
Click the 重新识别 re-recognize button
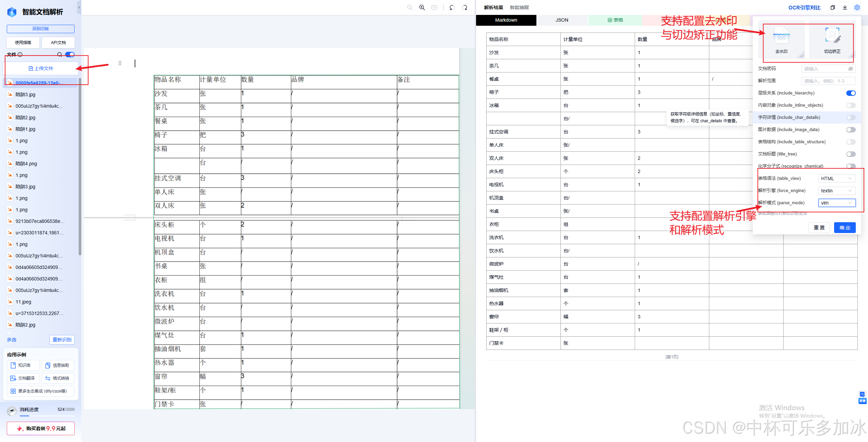point(62,340)
